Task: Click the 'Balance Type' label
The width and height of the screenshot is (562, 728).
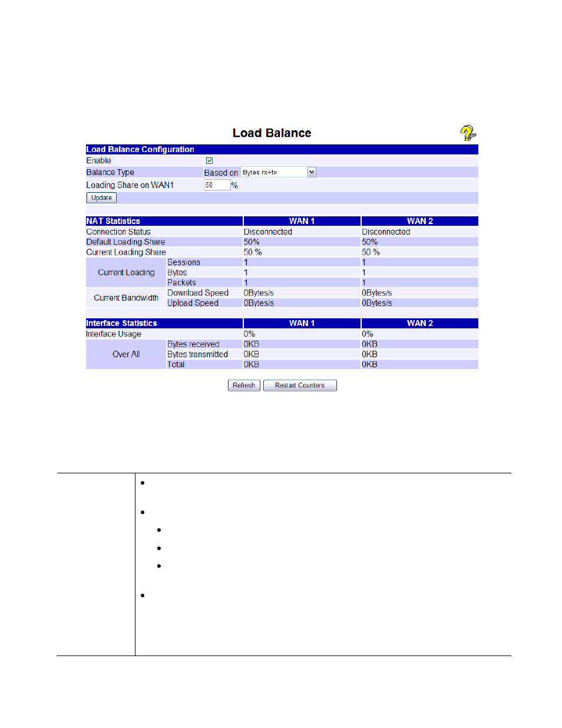Action: click(x=110, y=172)
